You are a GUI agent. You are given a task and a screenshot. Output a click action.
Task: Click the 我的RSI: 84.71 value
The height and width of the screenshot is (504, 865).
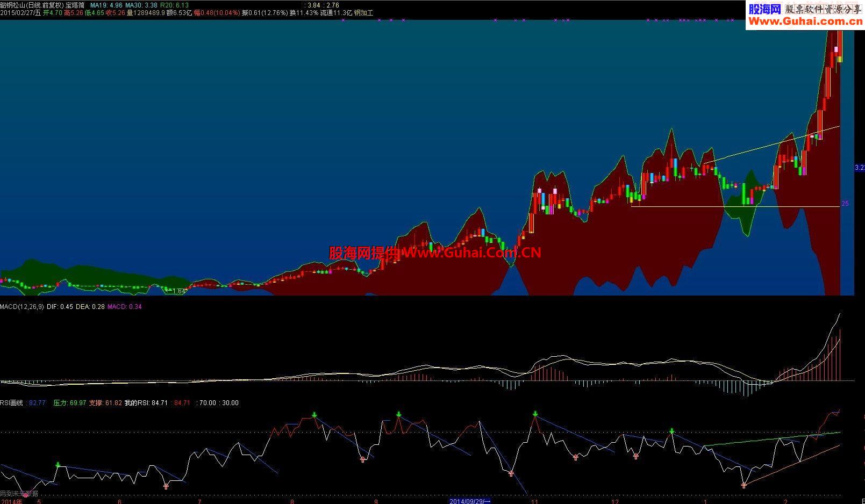click(146, 403)
